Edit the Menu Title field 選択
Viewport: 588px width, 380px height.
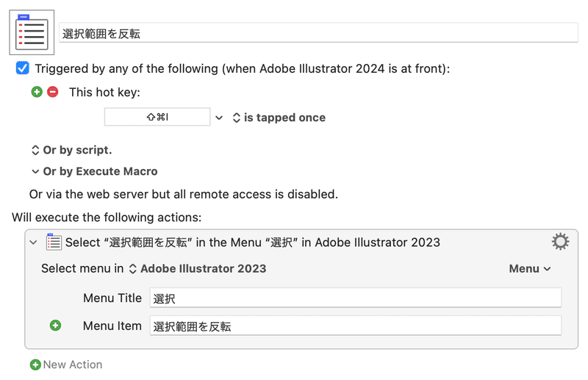coord(356,298)
